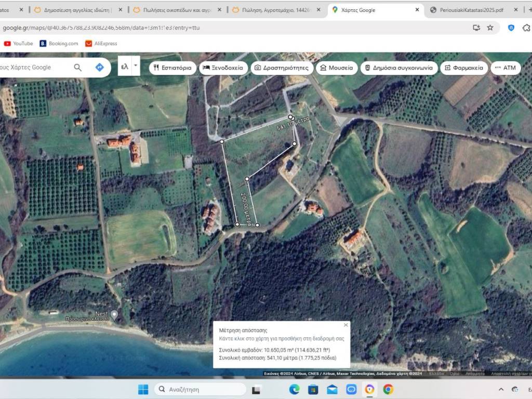The width and height of the screenshot is (532, 399).
Task: Click the Nest place marker pin
Action: click(x=114, y=314)
